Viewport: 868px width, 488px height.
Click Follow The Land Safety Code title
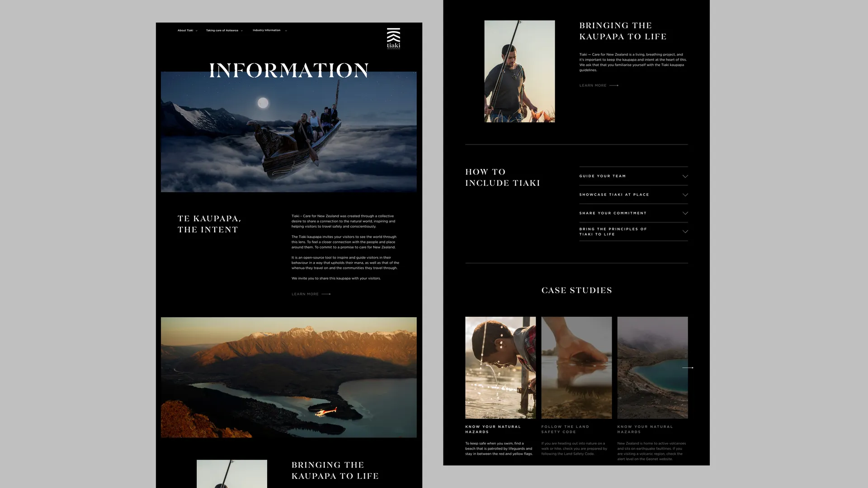[565, 429]
